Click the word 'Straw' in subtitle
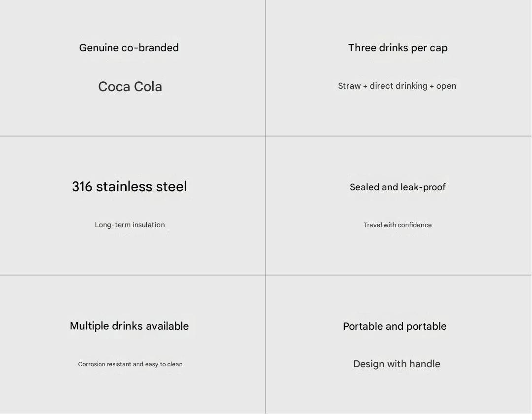Image resolution: width=532 pixels, height=420 pixels. [x=349, y=86]
